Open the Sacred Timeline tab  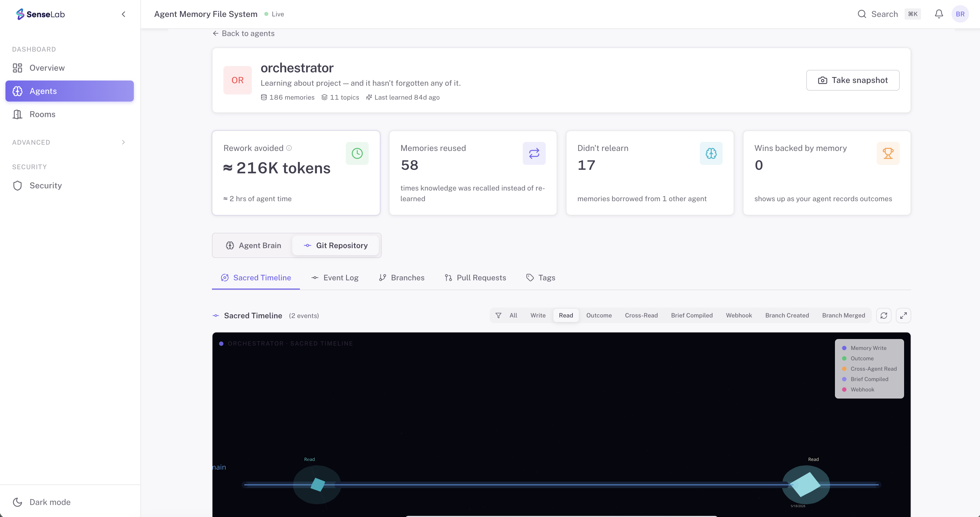(x=256, y=278)
